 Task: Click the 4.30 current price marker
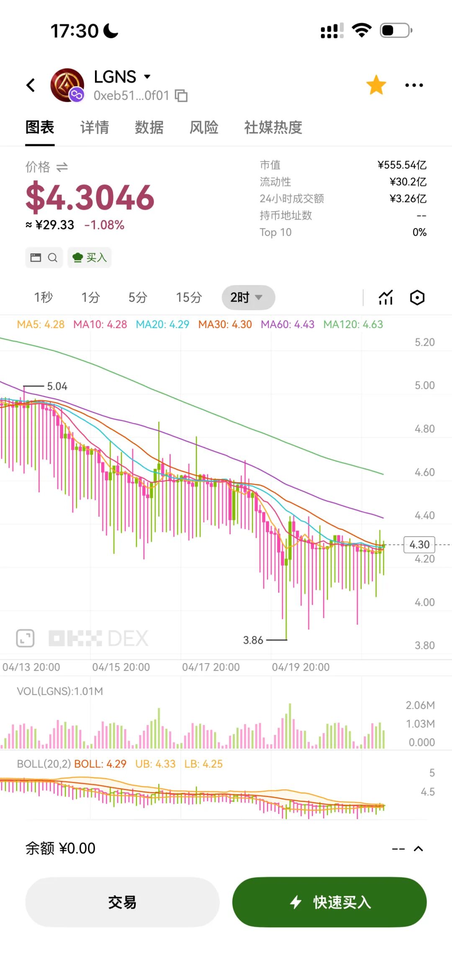419,545
